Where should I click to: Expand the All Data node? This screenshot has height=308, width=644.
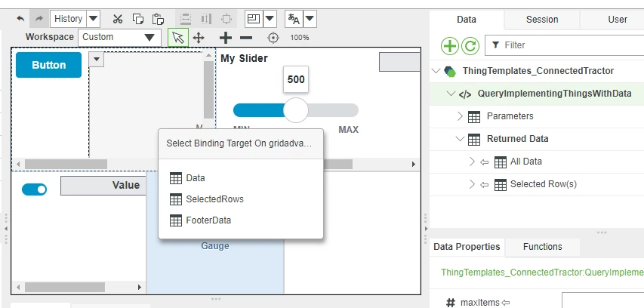[x=472, y=162]
